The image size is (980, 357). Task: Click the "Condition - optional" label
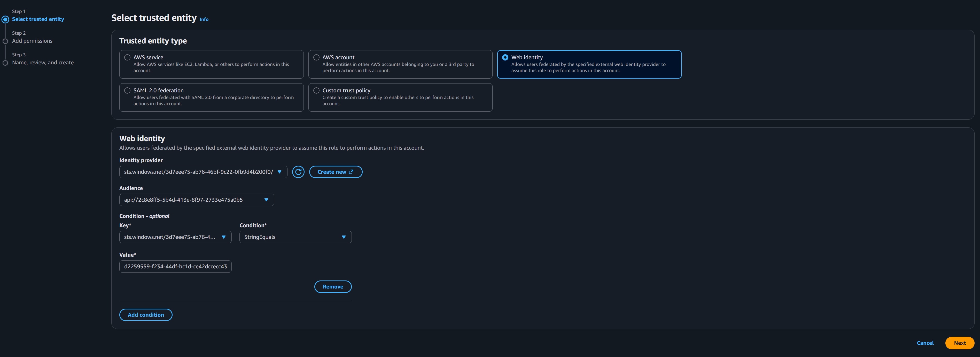(x=144, y=216)
